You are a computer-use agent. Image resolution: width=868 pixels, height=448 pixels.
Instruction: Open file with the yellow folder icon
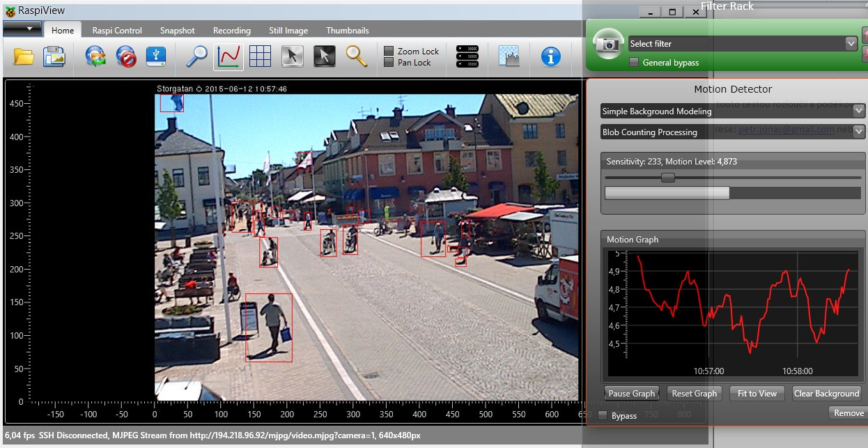(x=24, y=56)
